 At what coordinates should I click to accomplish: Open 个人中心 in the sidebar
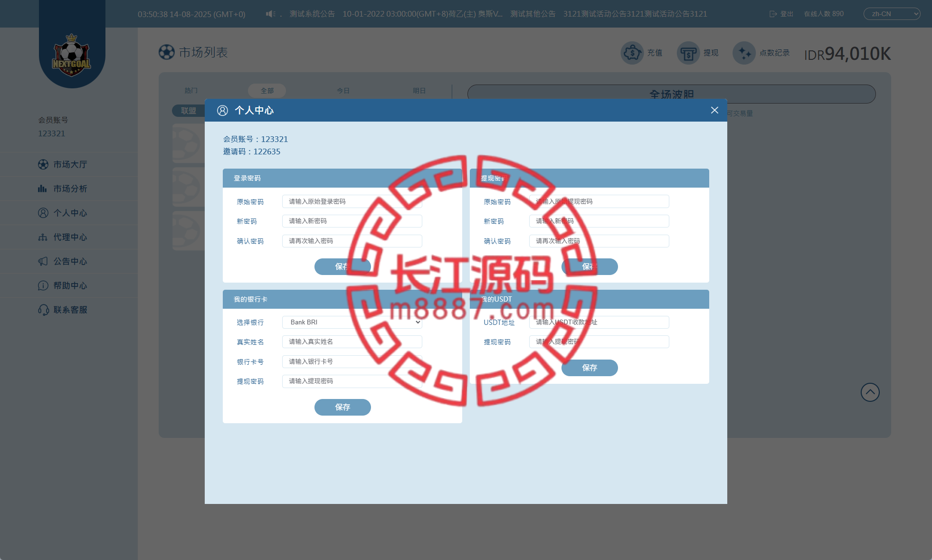63,213
